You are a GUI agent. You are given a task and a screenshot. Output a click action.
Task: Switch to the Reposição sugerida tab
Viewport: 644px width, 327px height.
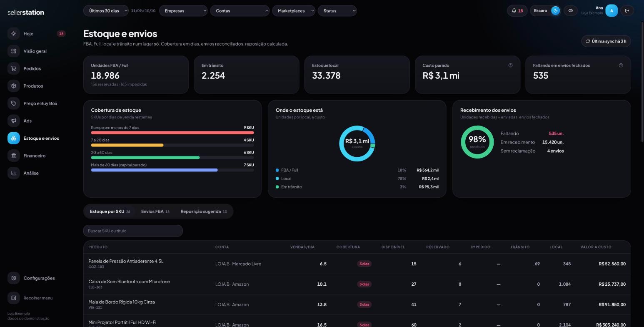pos(204,211)
